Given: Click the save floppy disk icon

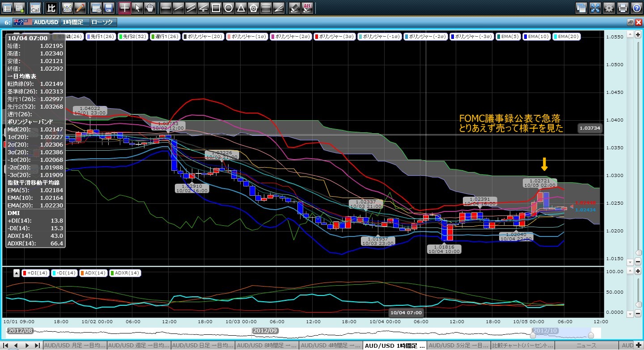Looking at the screenshot, I should pos(108,8).
